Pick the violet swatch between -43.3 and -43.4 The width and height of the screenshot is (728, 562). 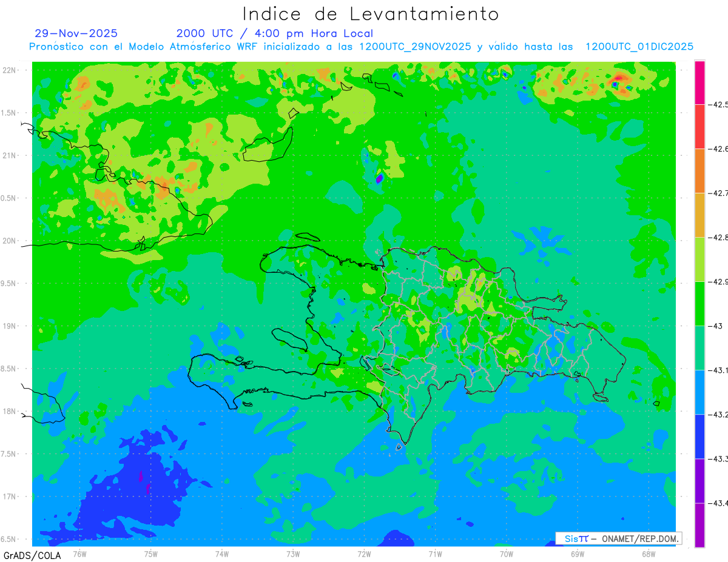click(x=699, y=481)
